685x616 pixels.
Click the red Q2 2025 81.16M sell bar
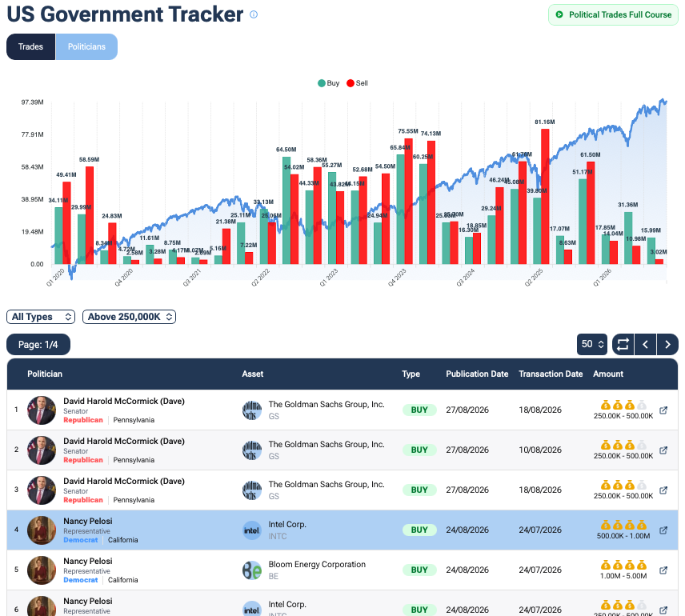coord(545,196)
